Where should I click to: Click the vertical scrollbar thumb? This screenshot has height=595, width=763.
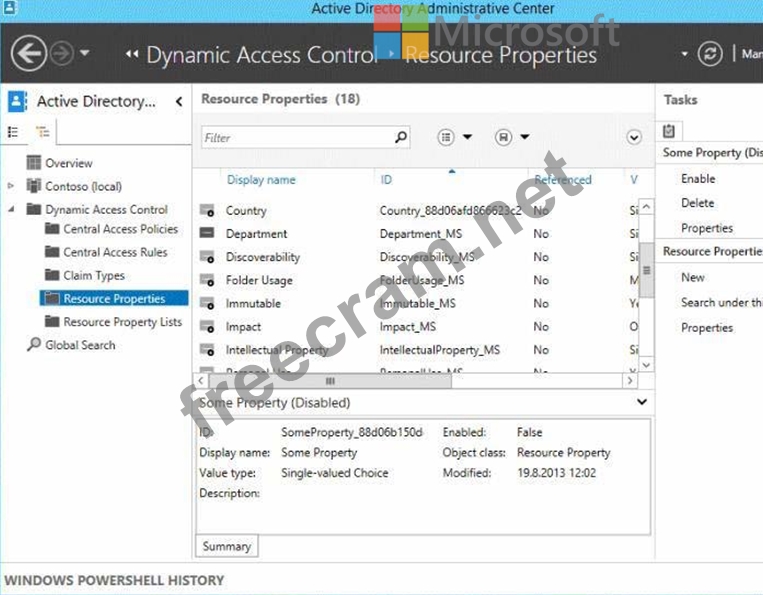646,270
